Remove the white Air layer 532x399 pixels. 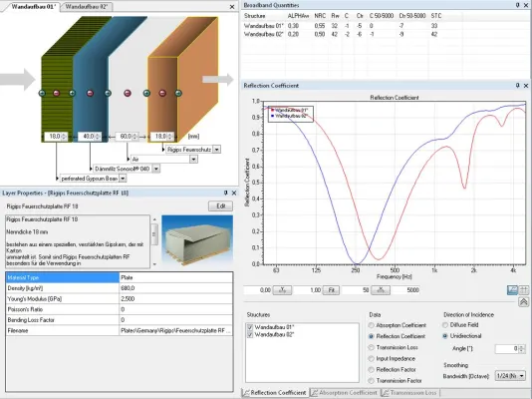point(128,93)
